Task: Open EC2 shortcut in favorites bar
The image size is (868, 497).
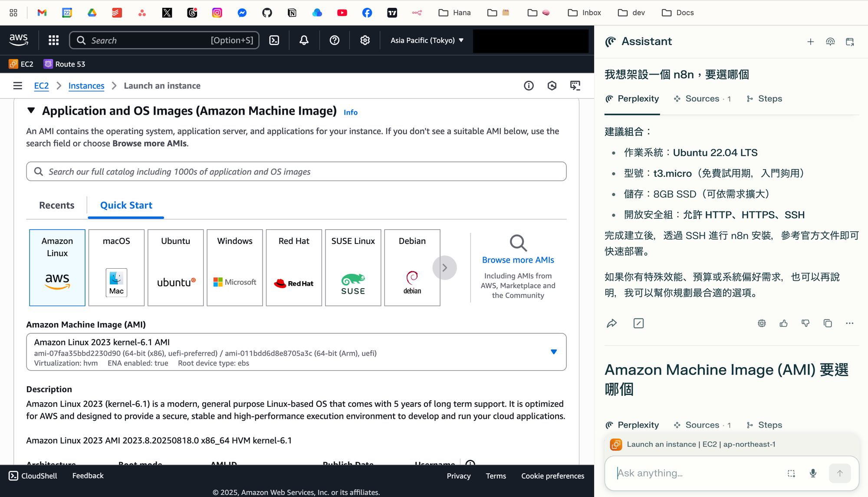Action: 21,64
